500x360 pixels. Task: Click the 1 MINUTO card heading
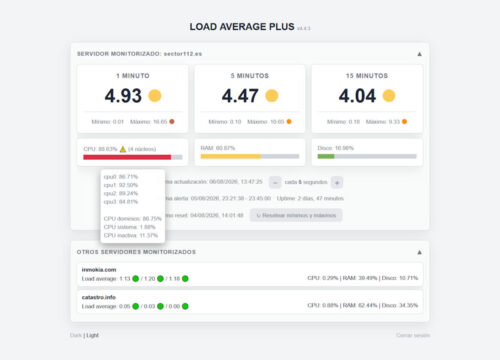coord(133,76)
